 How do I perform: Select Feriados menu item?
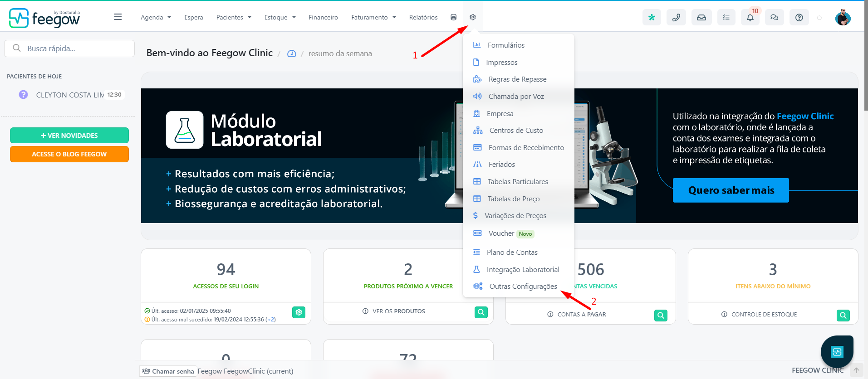tap(519, 164)
